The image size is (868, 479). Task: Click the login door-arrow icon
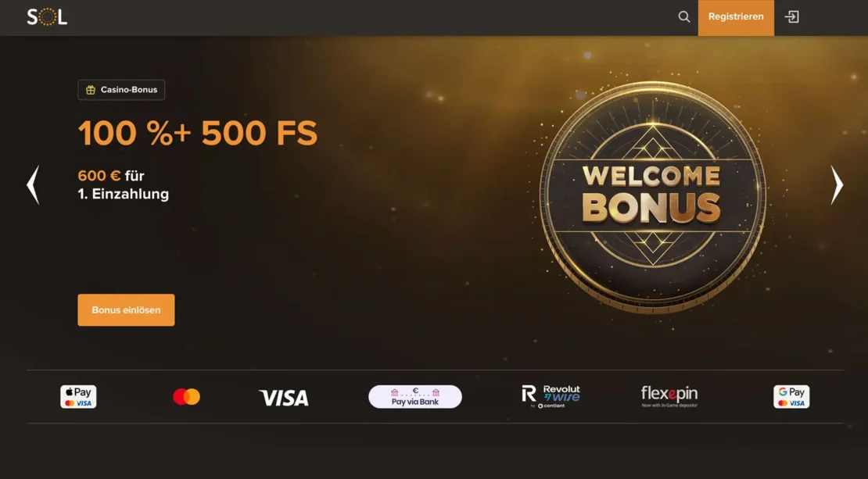pyautogui.click(x=791, y=16)
